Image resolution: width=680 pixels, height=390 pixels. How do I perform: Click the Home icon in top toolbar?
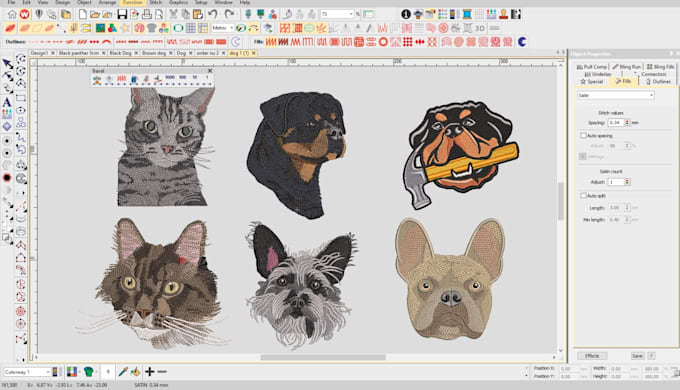click(x=12, y=14)
